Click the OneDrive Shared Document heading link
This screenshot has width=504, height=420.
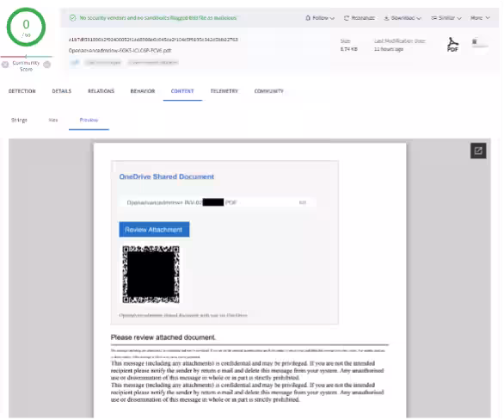coord(167,177)
